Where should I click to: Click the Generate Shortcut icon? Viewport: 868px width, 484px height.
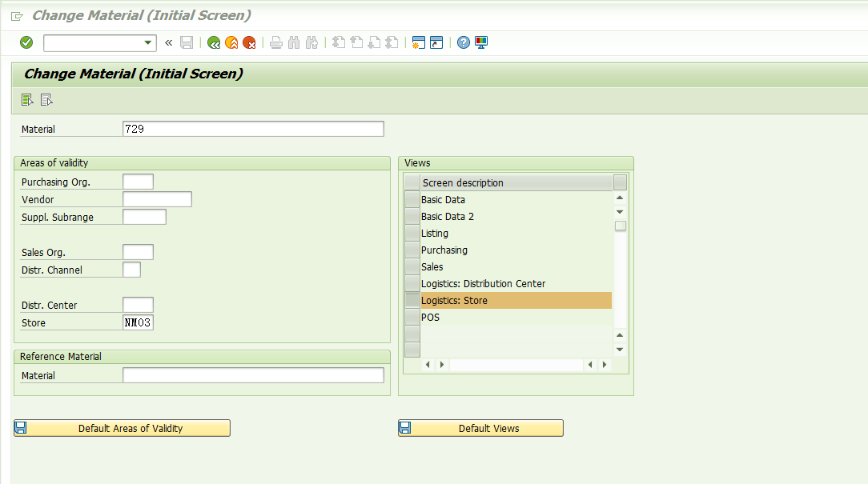click(x=436, y=42)
